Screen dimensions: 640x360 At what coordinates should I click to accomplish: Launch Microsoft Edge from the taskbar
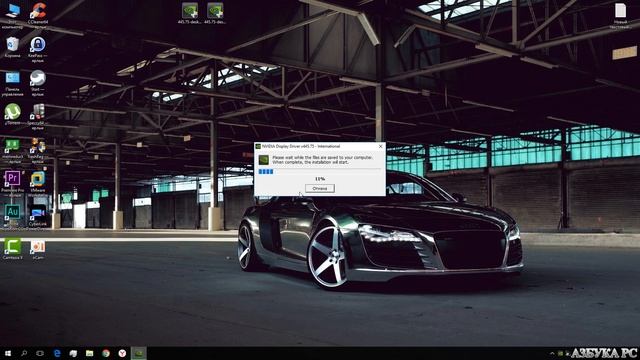pos(57,353)
